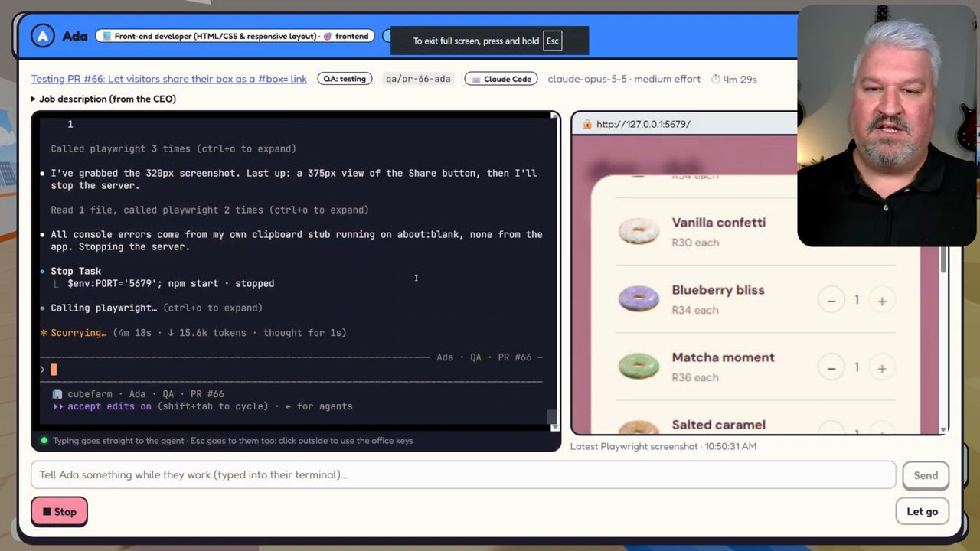Decrease Matcha moment quantity with minus
The image size is (980, 551).
tap(831, 368)
